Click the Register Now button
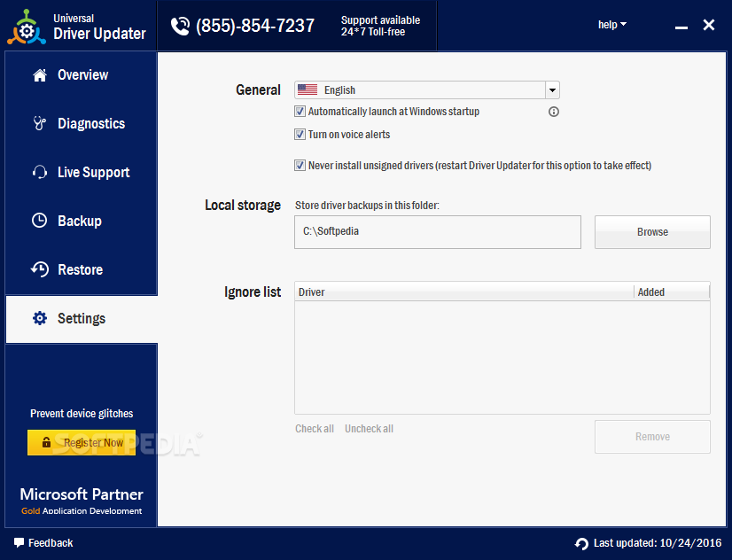This screenshot has width=732, height=560. [x=82, y=442]
